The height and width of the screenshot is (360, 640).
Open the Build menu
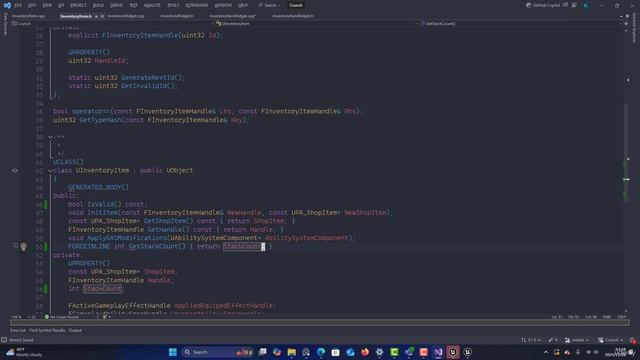(98, 5)
